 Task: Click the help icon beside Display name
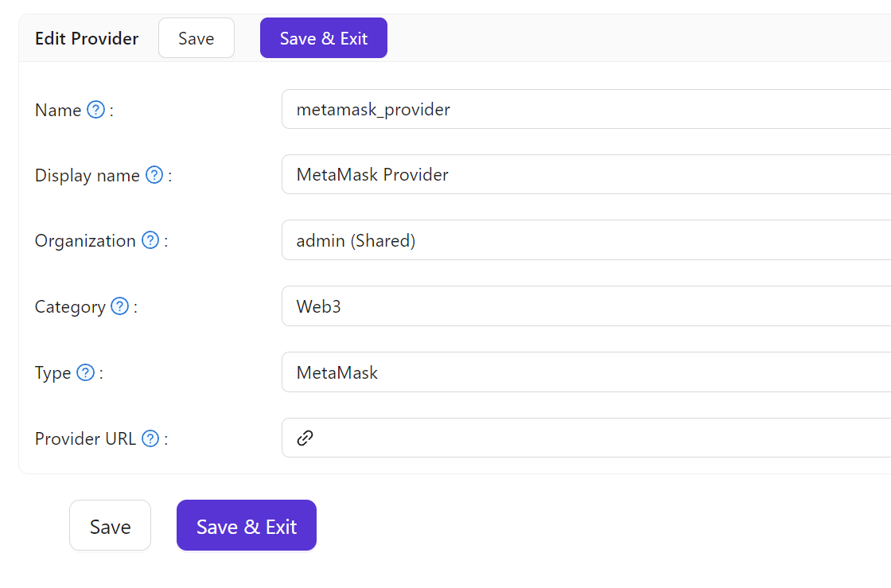point(154,174)
